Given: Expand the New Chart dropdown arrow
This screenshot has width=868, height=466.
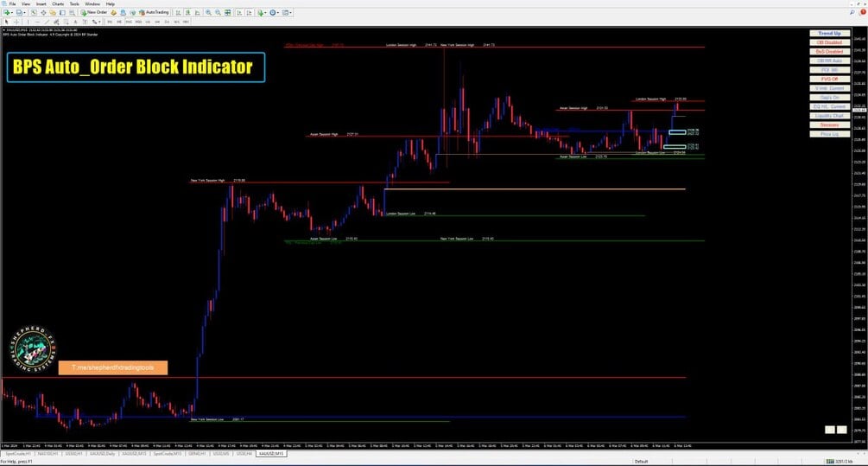Looking at the screenshot, I should coord(12,12).
